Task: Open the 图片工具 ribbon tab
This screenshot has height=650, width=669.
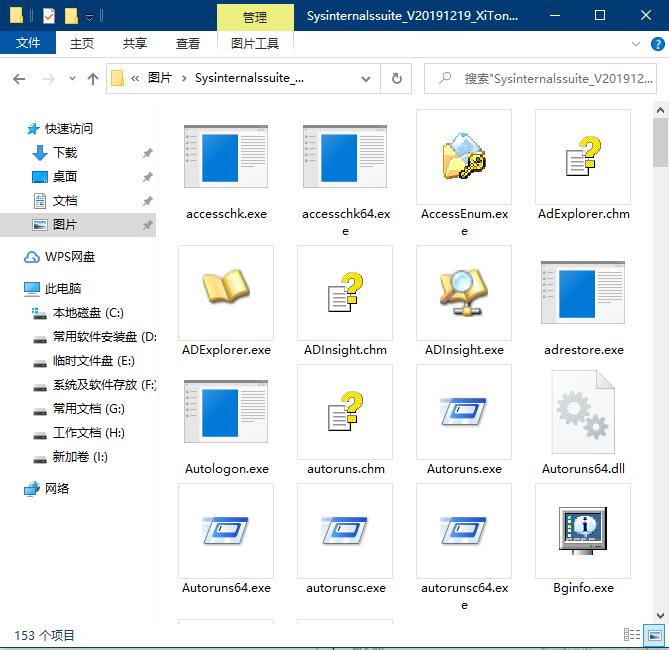Action: click(x=255, y=43)
